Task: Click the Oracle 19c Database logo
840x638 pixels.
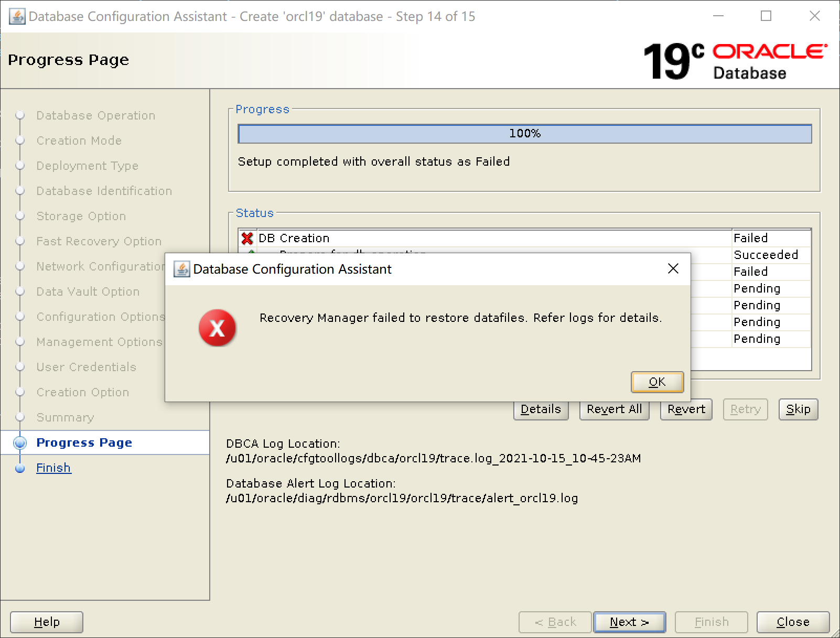Action: 735,61
